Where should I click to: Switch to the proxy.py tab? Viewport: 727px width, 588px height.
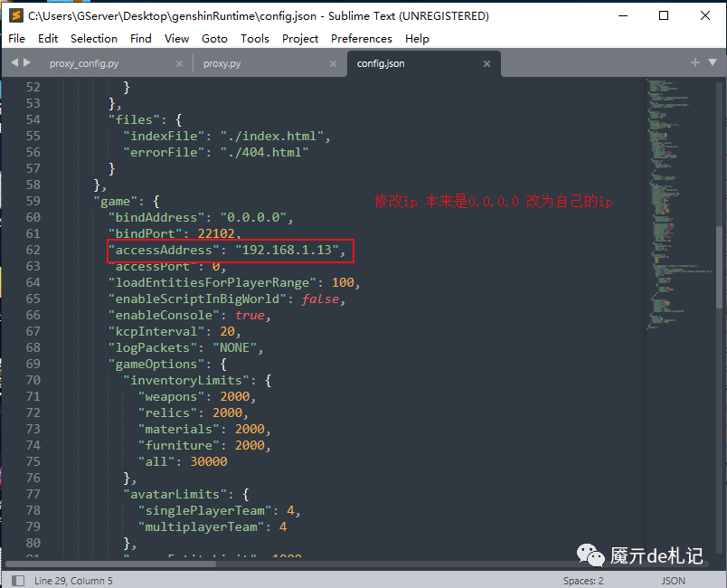222,63
